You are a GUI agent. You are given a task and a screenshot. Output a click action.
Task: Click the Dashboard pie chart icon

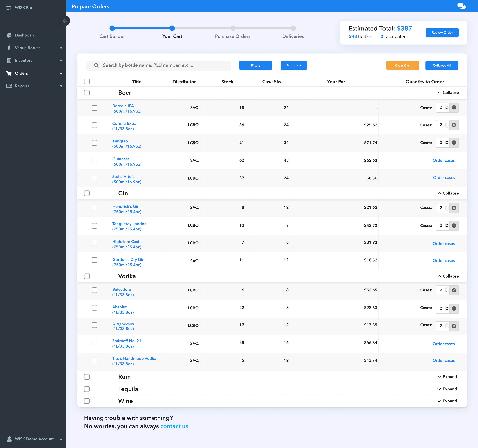pos(9,35)
